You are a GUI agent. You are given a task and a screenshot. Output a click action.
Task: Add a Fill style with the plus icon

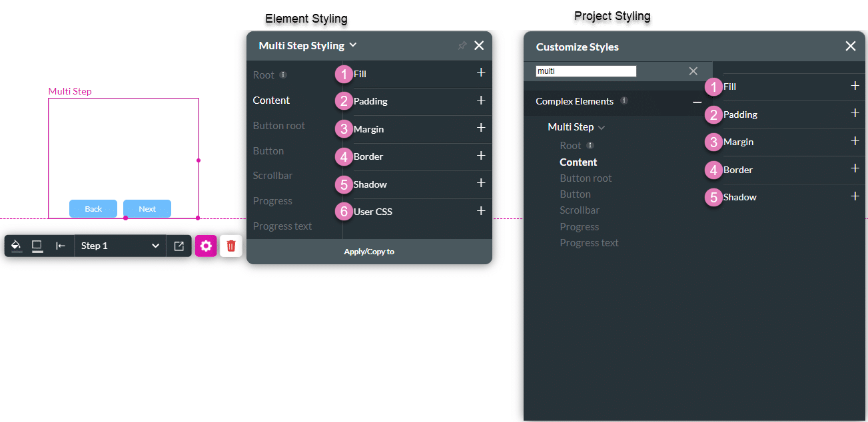(481, 74)
